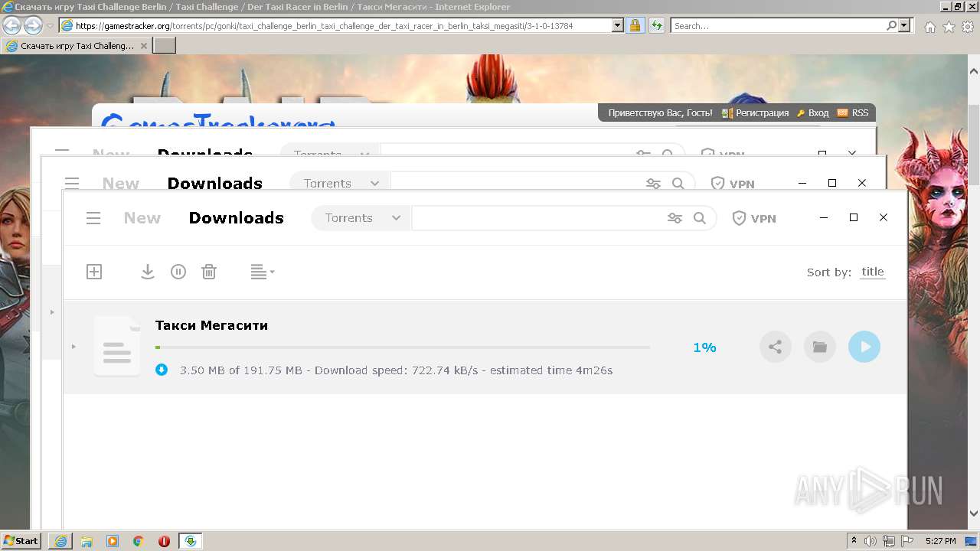Image resolution: width=980 pixels, height=551 pixels.
Task: Select Downloads tab in the middle window
Action: [214, 184]
